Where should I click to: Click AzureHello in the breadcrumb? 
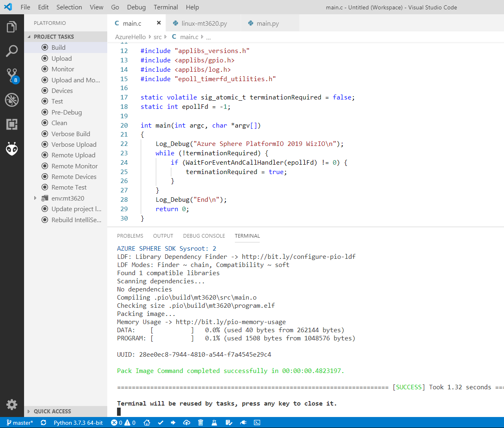tap(130, 37)
